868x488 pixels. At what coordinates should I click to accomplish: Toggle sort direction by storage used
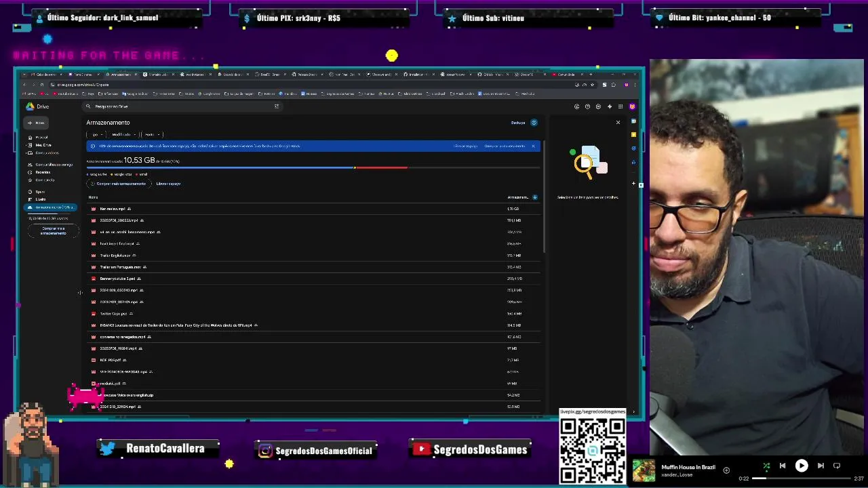[x=534, y=197]
